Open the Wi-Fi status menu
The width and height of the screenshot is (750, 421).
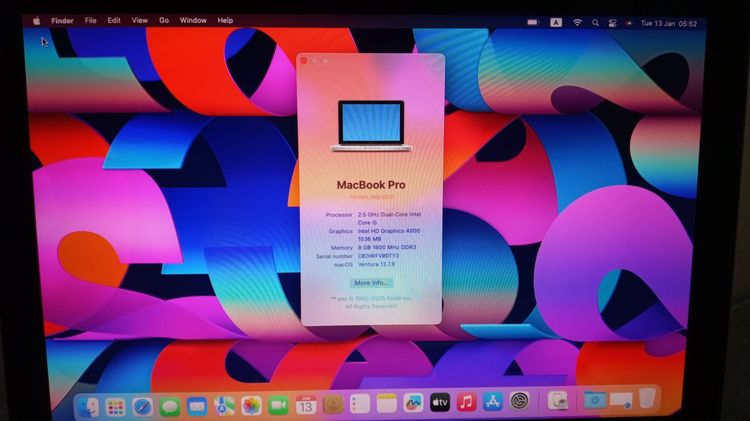[x=577, y=22]
